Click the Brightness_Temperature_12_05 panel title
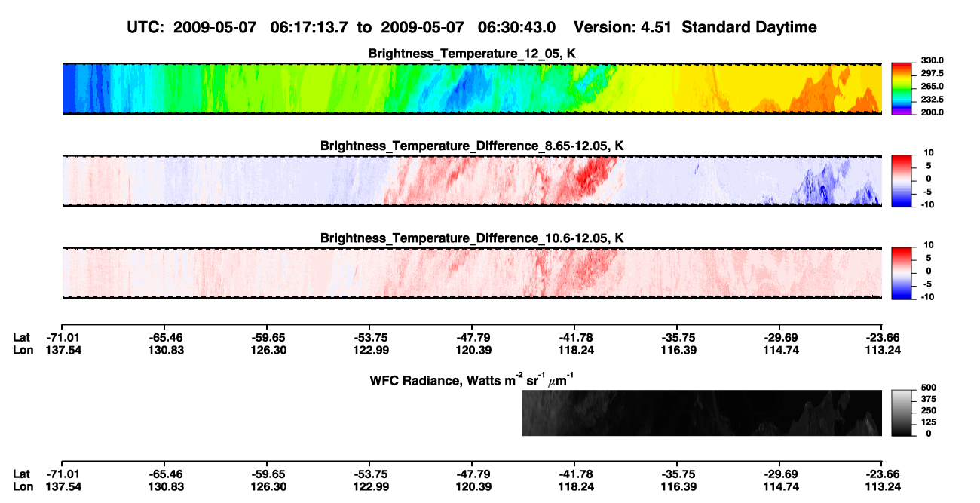 (473, 54)
